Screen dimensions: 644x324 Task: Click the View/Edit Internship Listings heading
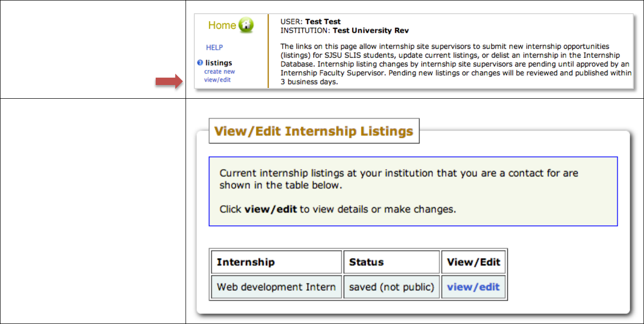[313, 131]
